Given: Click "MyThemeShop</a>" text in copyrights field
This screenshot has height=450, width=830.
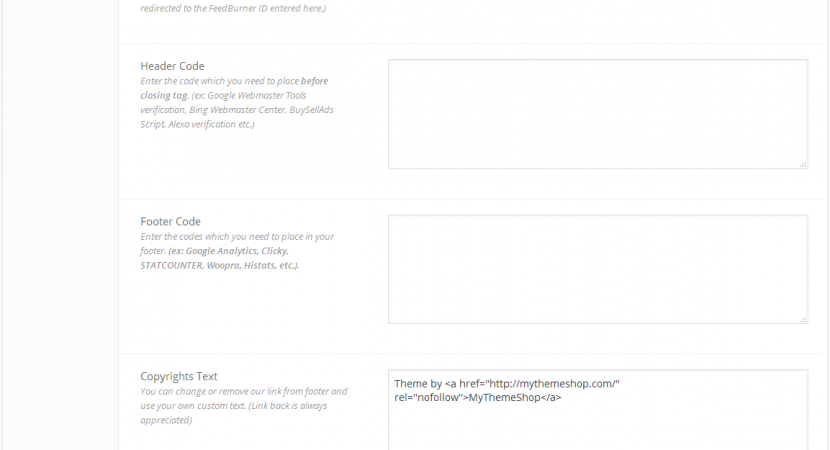Looking at the screenshot, I should [515, 398].
